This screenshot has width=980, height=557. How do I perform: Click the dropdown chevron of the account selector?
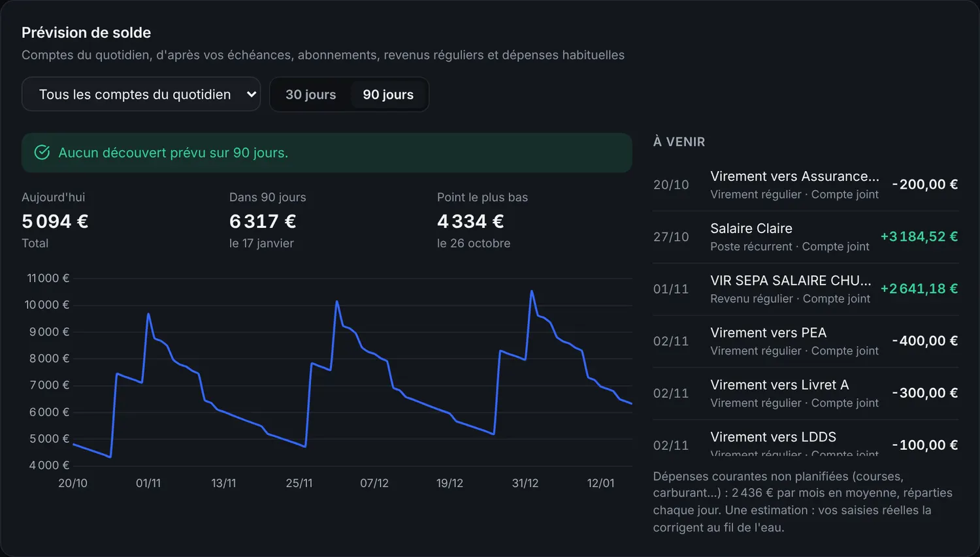point(251,94)
